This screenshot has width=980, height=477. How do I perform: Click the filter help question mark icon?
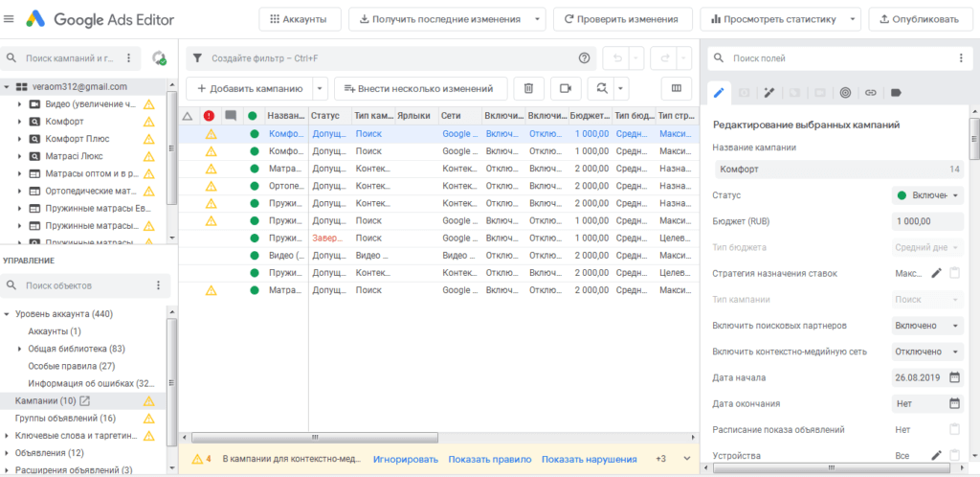coord(584,57)
